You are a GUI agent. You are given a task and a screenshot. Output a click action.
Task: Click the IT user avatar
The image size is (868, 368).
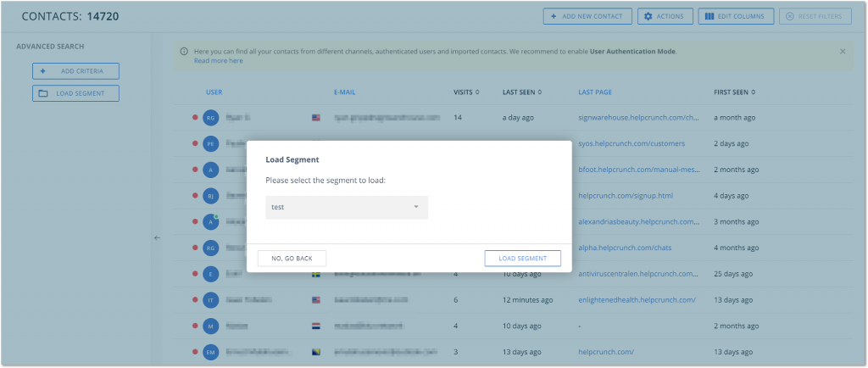pos(210,300)
